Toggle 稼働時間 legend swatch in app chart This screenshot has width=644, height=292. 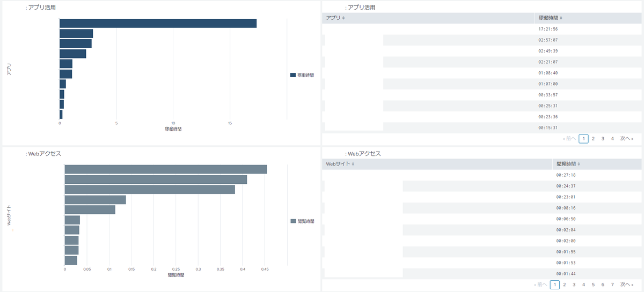tap(293, 75)
